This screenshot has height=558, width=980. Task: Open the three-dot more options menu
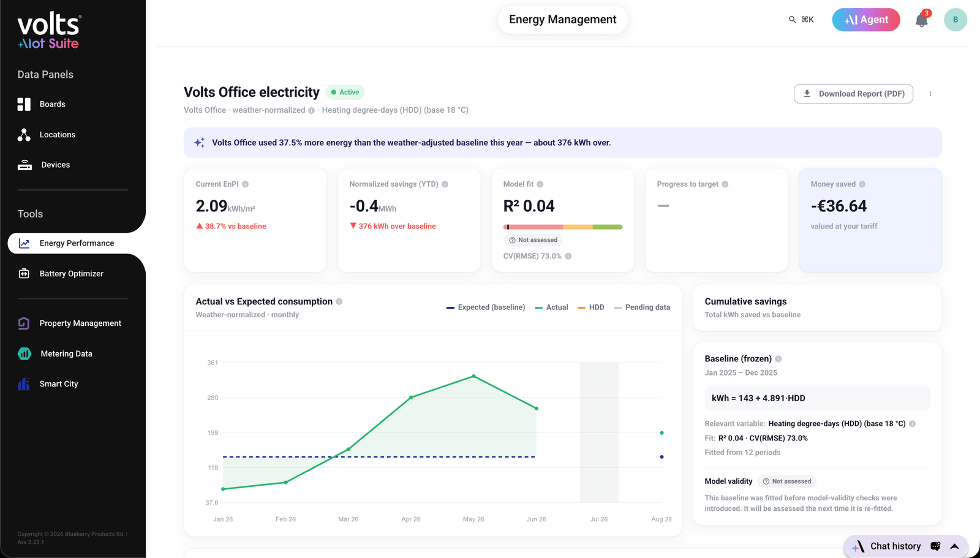click(930, 94)
